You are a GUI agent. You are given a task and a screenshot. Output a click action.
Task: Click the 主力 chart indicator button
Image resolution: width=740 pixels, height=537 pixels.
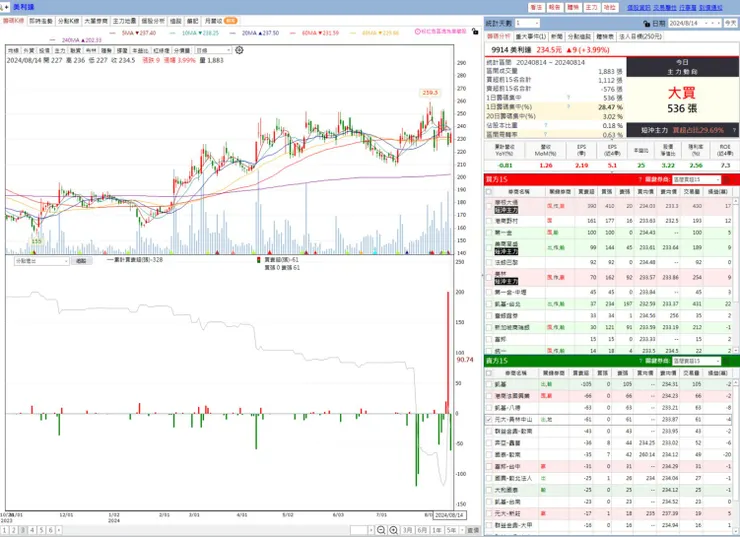coord(60,50)
